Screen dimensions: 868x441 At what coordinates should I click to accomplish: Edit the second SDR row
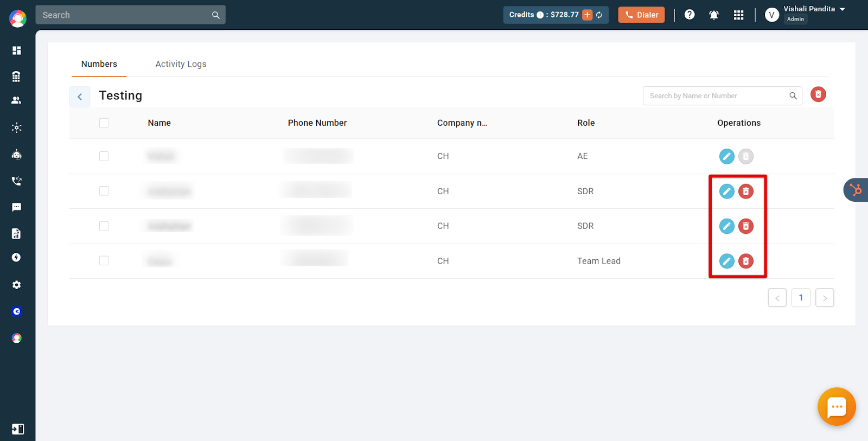727,226
